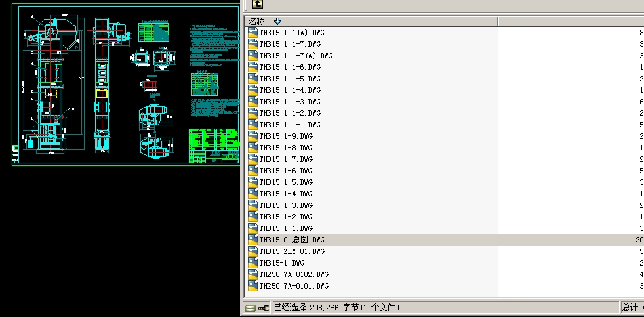Click file icon of TH315-ZLY-01.DWG
The image size is (644, 317).
click(253, 251)
